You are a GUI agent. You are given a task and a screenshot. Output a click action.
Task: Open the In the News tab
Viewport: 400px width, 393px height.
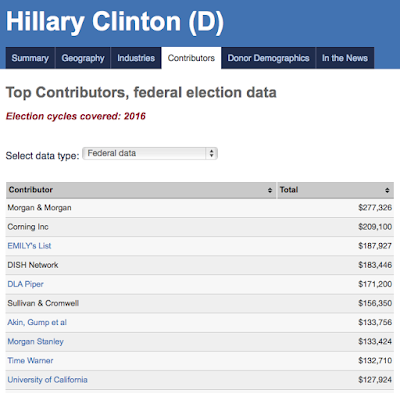(345, 58)
